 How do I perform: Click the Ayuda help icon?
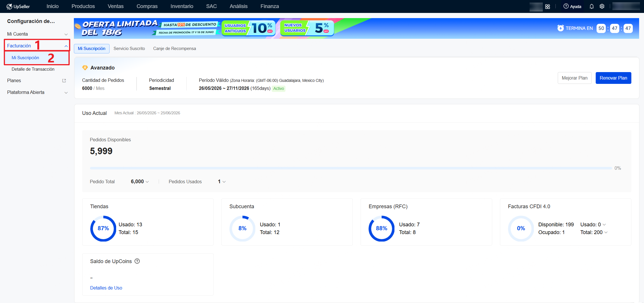[566, 6]
